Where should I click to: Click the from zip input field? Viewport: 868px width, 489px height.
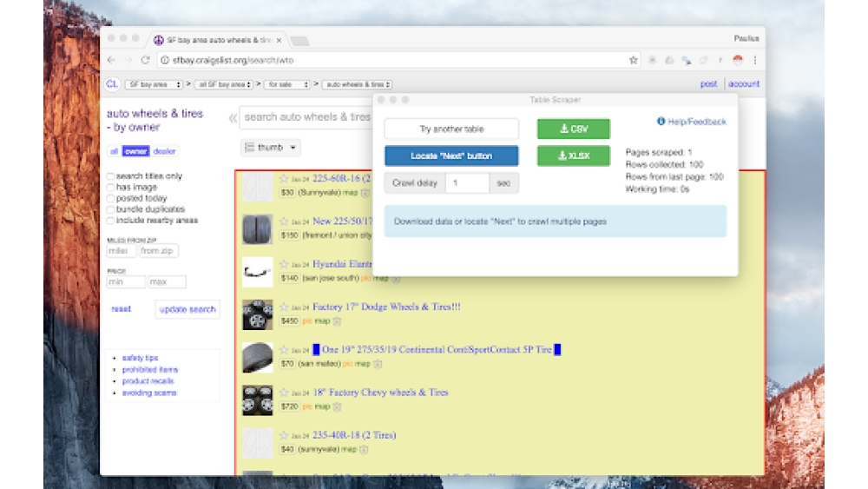[158, 251]
